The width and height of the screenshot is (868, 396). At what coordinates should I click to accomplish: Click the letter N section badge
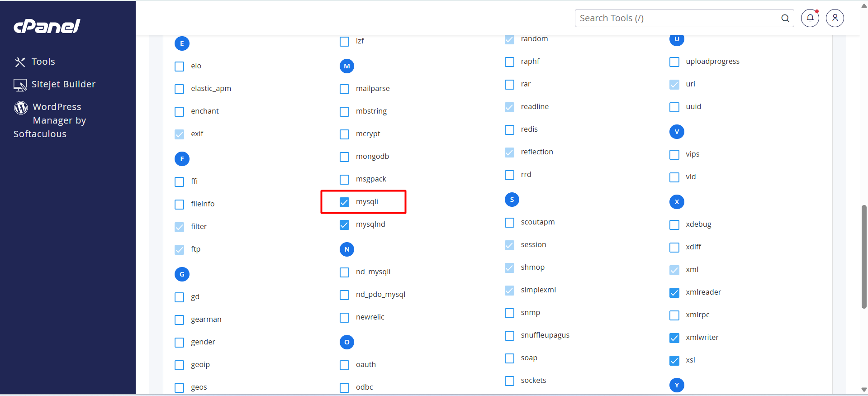click(347, 249)
